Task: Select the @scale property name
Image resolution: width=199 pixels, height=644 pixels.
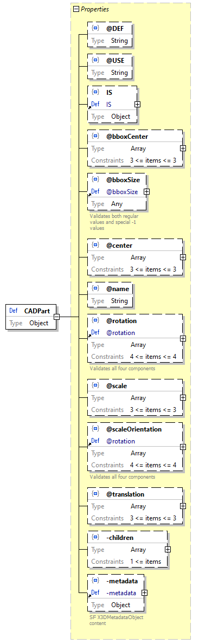Action: click(x=117, y=385)
